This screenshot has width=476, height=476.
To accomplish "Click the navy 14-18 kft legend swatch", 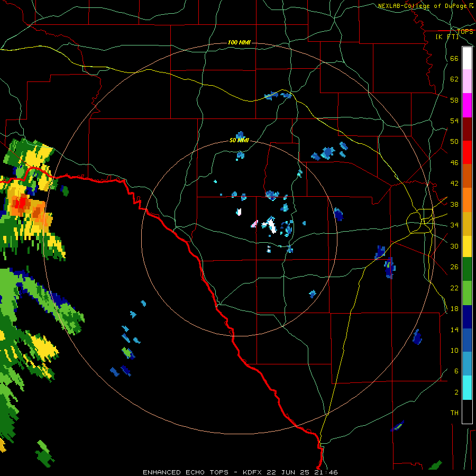I will [x=467, y=317].
